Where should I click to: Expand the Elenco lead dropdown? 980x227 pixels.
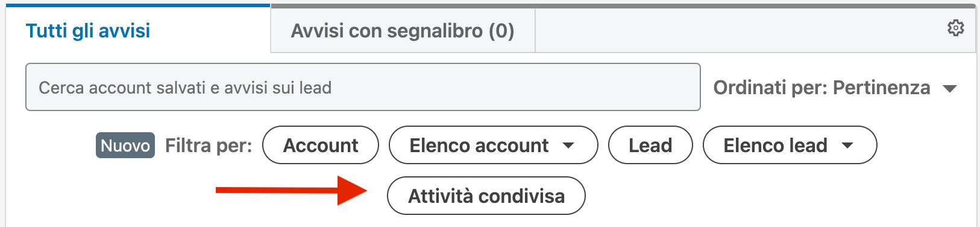pyautogui.click(x=790, y=145)
